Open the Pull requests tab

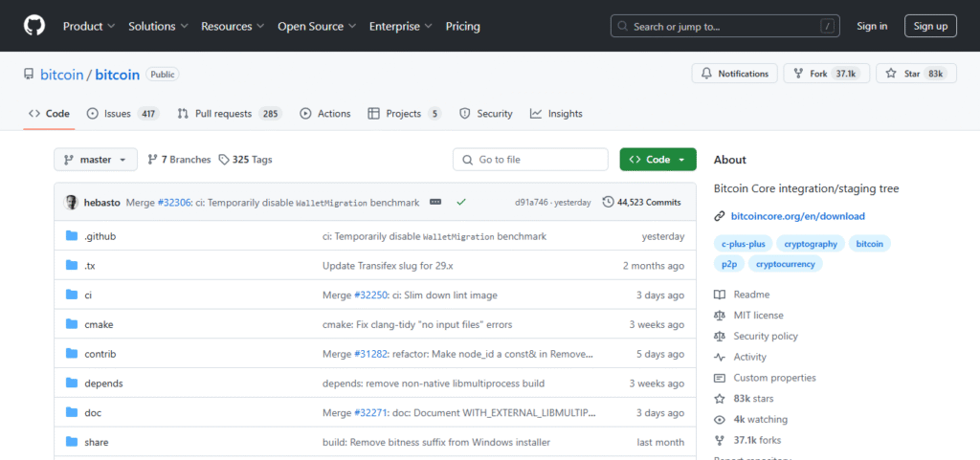230,114
